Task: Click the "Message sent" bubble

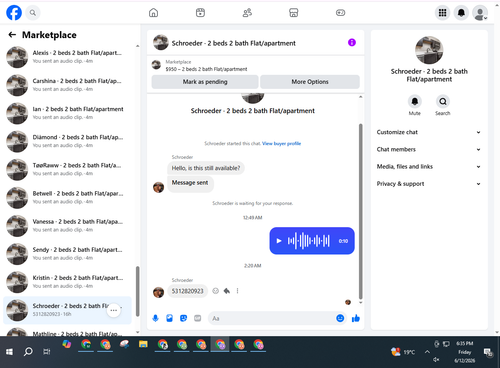Action: (x=190, y=183)
